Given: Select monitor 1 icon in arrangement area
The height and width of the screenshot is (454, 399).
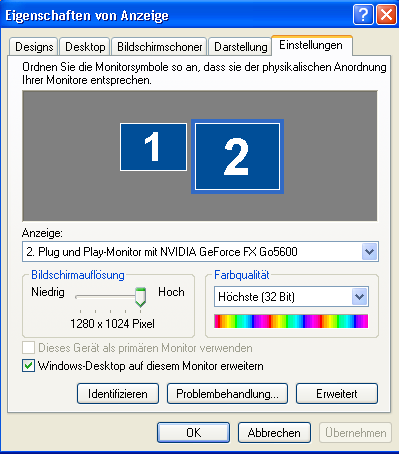Looking at the screenshot, I should click(153, 147).
